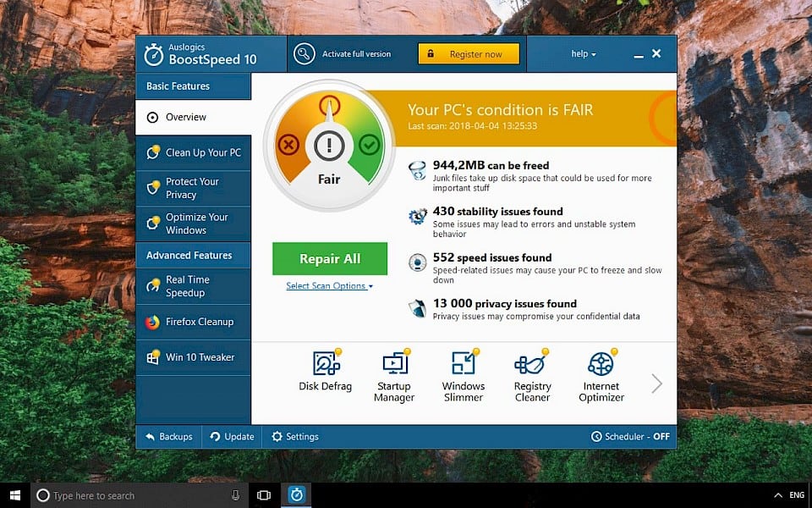Click the Auslogics BoostSpeed stopwatch logo
812x508 pixels.
pos(154,54)
